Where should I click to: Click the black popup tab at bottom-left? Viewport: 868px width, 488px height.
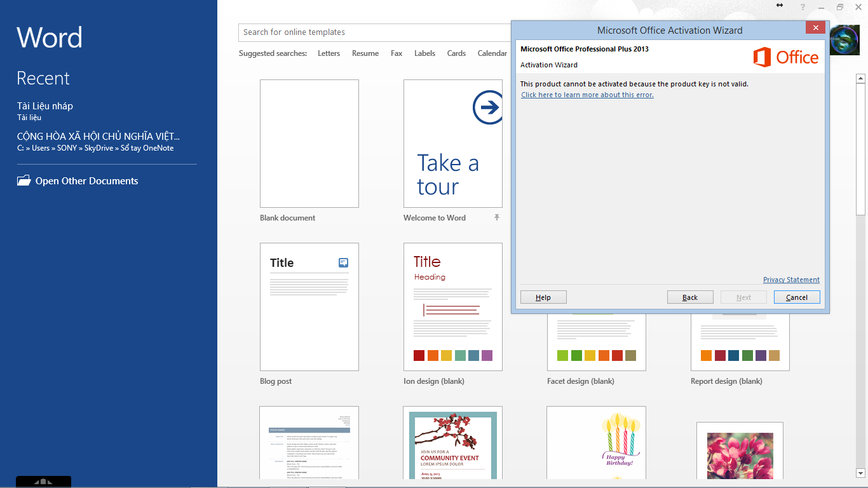tap(43, 482)
